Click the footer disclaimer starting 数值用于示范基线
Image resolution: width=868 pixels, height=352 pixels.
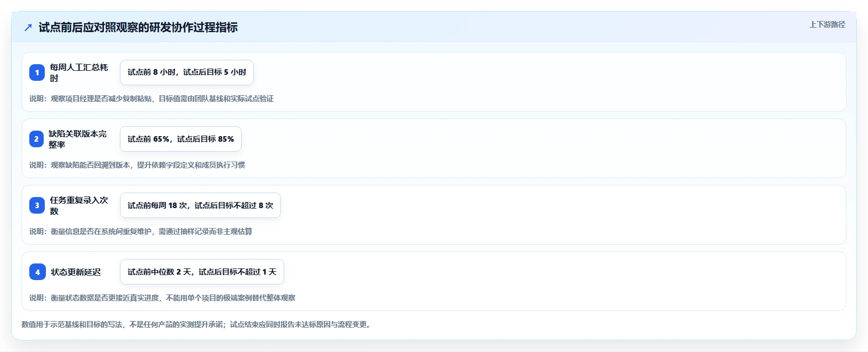coord(197,324)
